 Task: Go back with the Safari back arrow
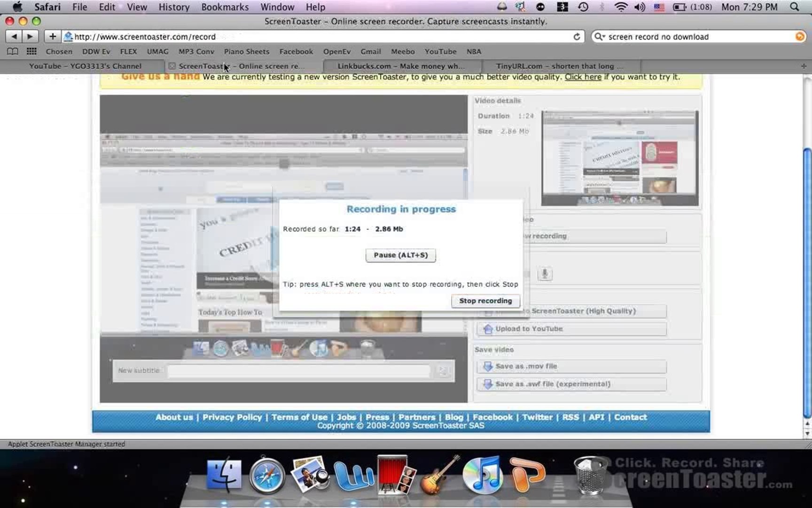pos(14,36)
